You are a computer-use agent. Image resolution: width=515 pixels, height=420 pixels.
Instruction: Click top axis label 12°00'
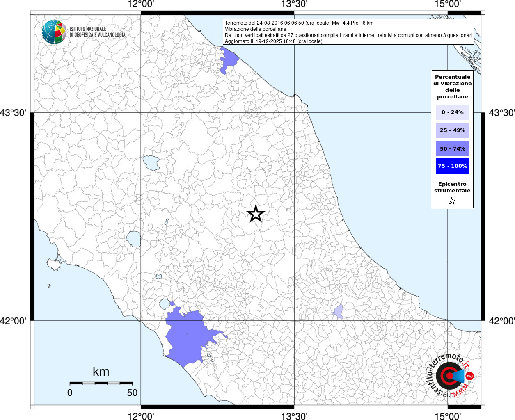click(141, 4)
